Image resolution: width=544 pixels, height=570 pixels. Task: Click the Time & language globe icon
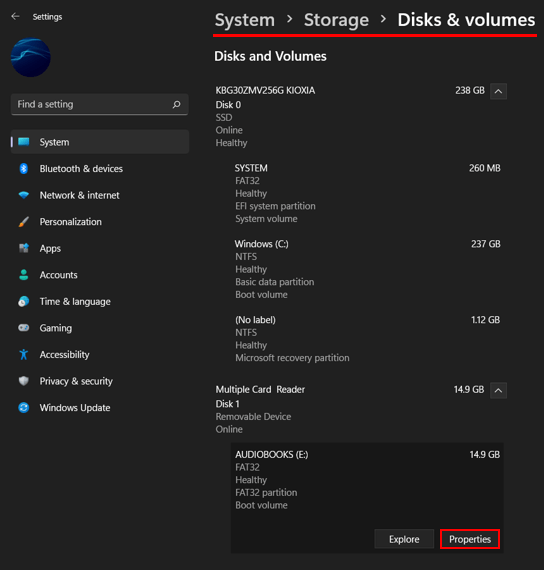[x=24, y=301]
